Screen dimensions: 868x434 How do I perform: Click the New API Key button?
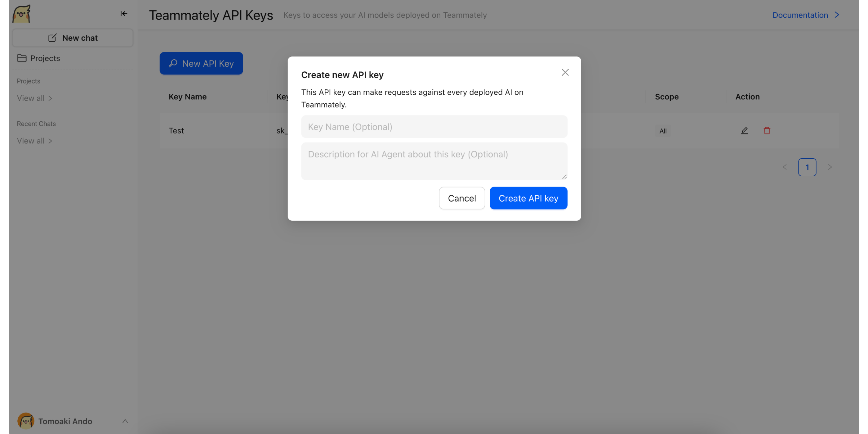pyautogui.click(x=201, y=63)
